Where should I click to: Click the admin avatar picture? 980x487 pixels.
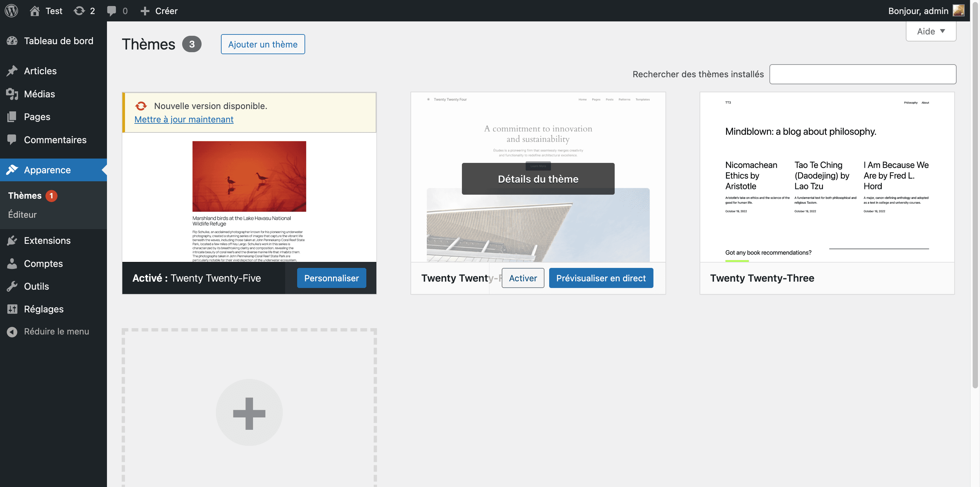958,11
